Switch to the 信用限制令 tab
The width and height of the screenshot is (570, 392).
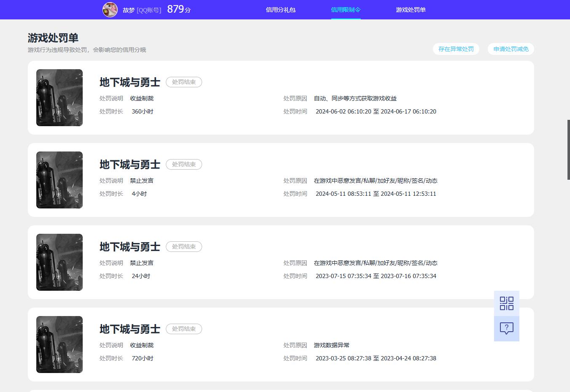tap(346, 10)
